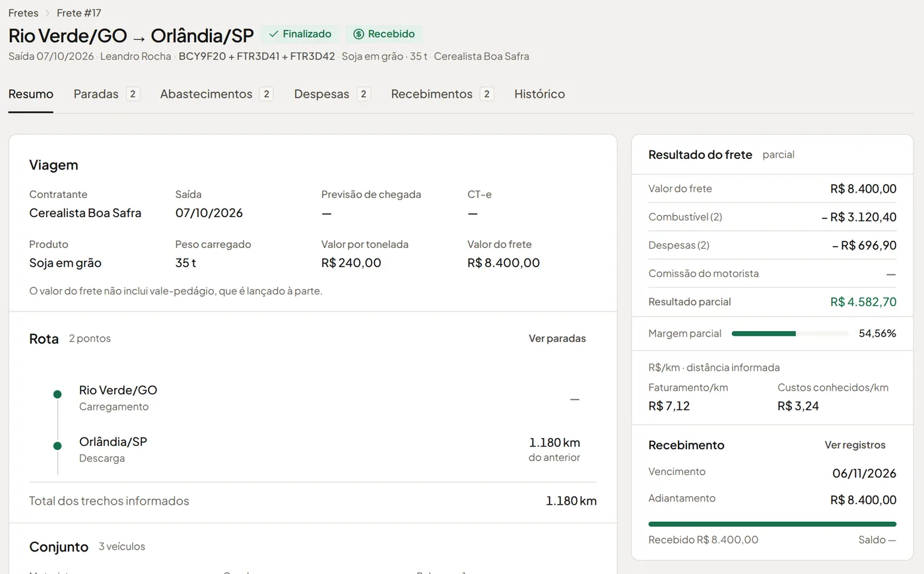Click the Orlândia/SP Descarga stop
Image resolution: width=924 pixels, height=574 pixels.
pos(113,449)
